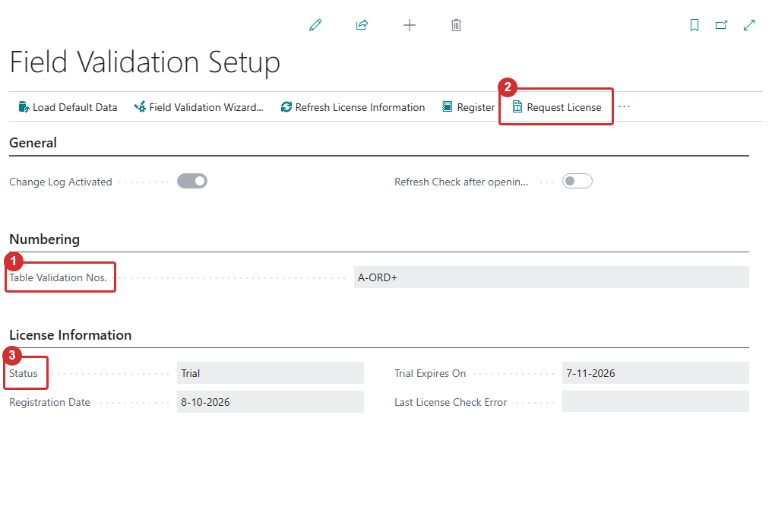Click the share icon
The height and width of the screenshot is (532, 772).
pyautogui.click(x=362, y=25)
